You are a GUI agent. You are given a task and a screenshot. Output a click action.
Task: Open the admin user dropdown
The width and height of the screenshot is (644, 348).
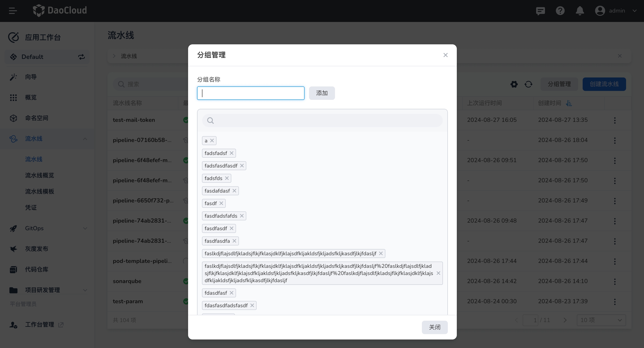(616, 11)
